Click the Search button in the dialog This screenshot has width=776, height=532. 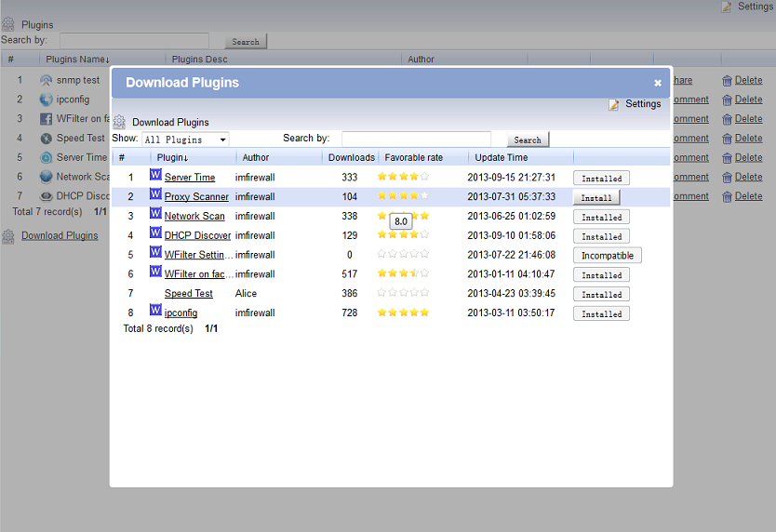pyautogui.click(x=528, y=140)
